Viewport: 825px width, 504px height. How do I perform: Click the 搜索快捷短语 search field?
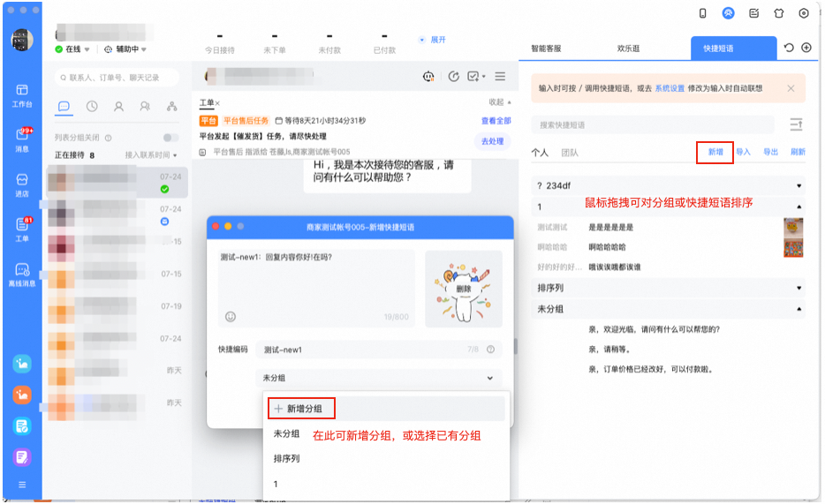(653, 125)
